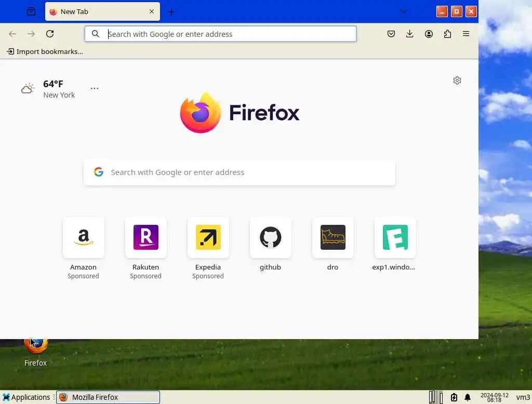The height and width of the screenshot is (404, 532).
Task: Open the notifications bell tray icon
Action: click(468, 397)
